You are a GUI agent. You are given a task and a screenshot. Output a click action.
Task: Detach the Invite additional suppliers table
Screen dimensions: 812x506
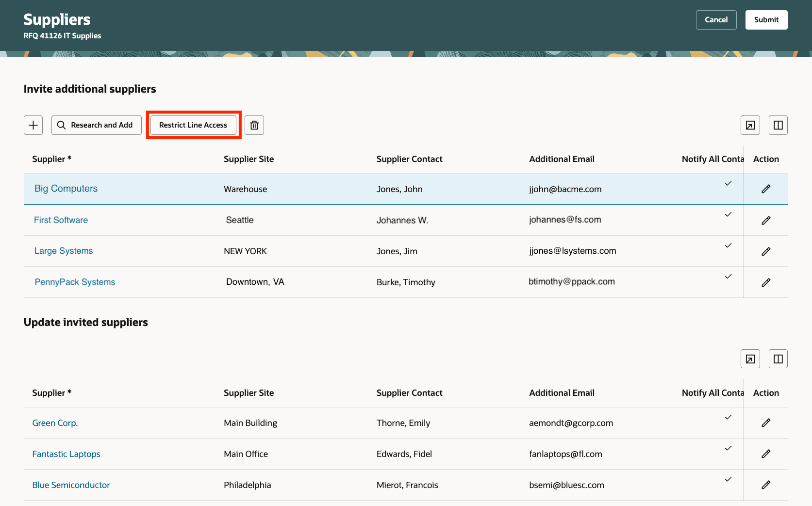click(x=750, y=125)
